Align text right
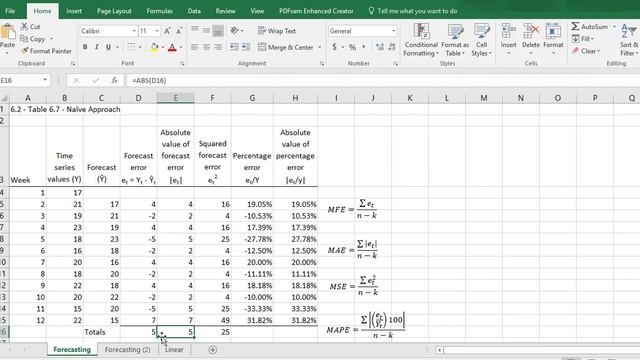 (218, 47)
